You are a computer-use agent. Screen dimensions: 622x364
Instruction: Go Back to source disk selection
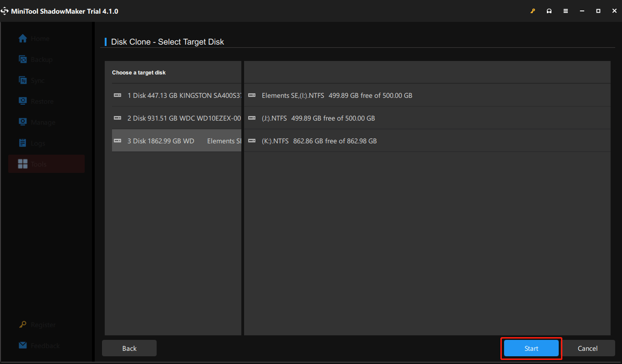(129, 348)
